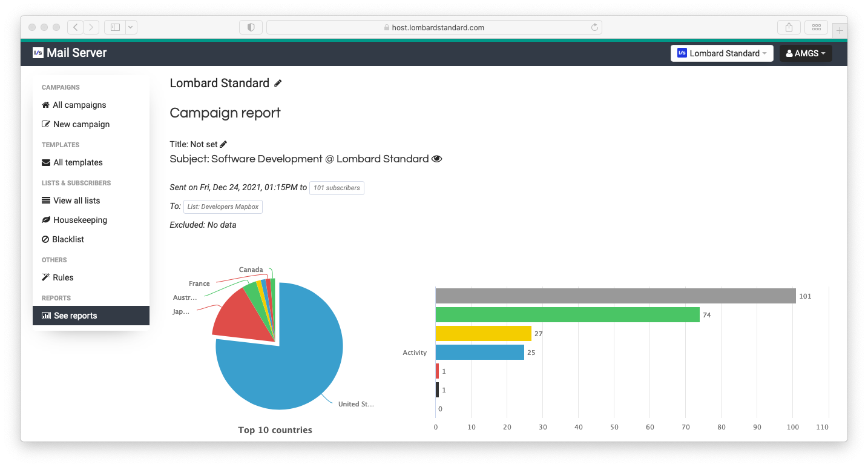Open the AMGS user dropdown menu
Screen dimensions: 868x467
click(805, 53)
